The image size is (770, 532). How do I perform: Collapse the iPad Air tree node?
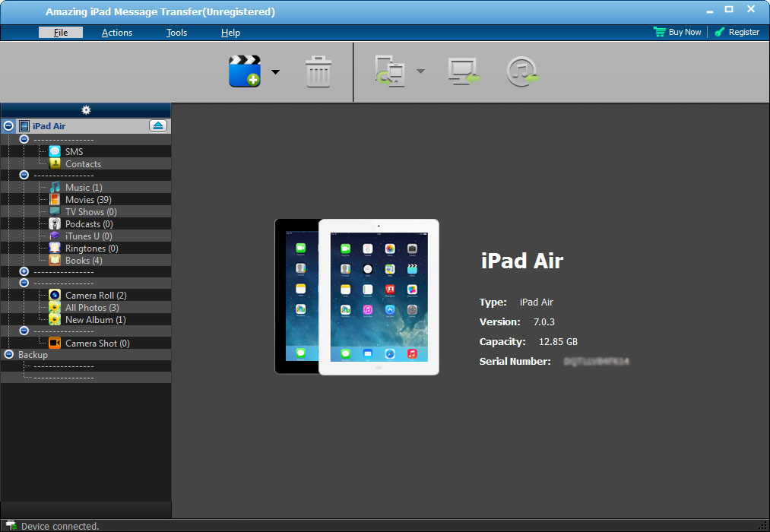tap(8, 126)
